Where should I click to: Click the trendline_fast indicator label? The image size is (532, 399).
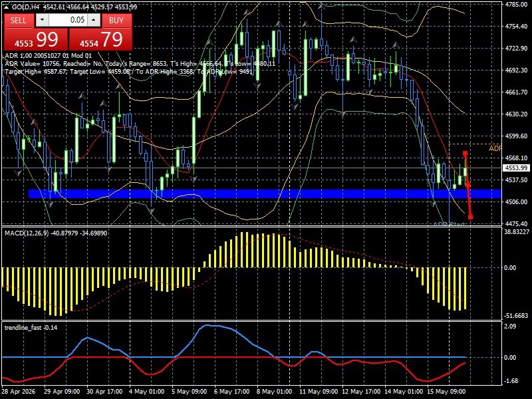pos(23,327)
